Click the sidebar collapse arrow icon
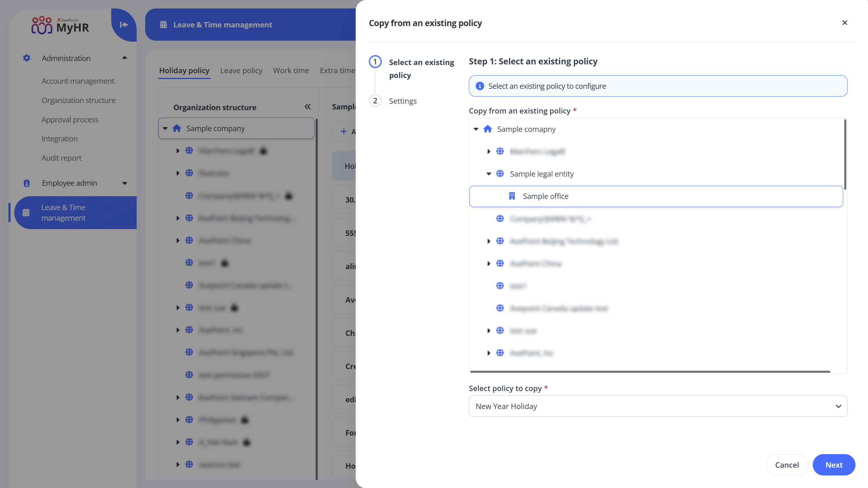868x488 pixels. tap(123, 24)
